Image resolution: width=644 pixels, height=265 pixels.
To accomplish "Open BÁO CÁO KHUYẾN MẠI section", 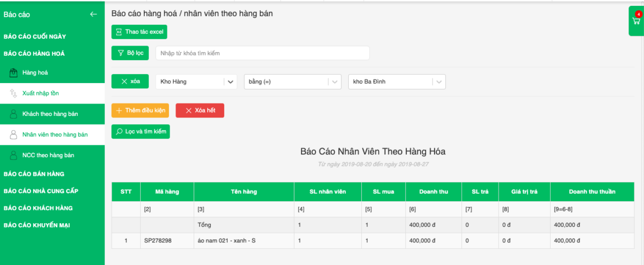I will [x=35, y=225].
